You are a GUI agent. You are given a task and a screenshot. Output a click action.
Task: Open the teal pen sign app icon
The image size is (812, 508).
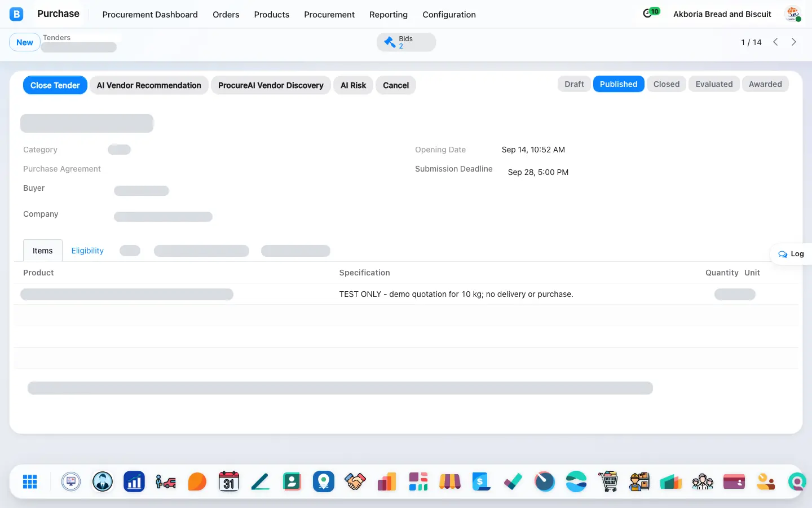[261, 481]
